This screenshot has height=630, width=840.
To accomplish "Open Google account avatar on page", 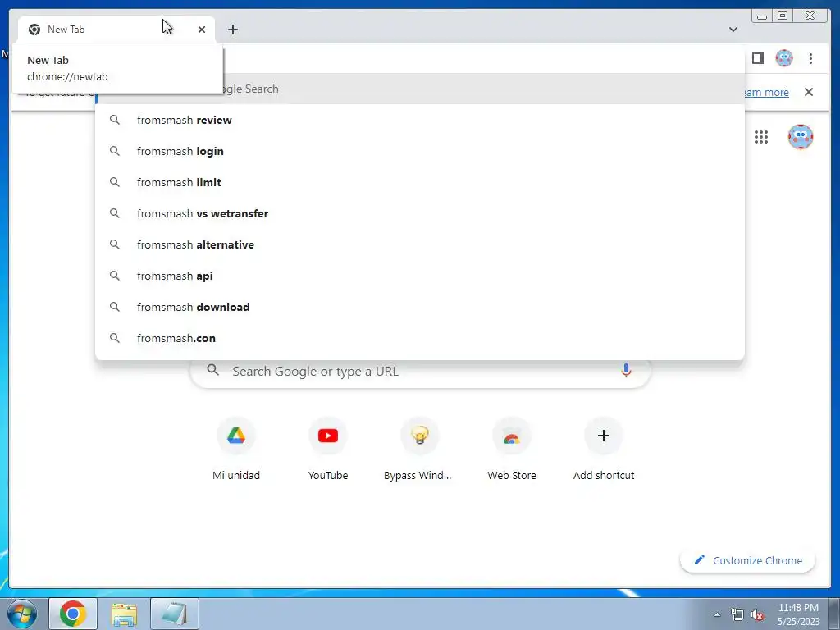I will click(x=801, y=137).
